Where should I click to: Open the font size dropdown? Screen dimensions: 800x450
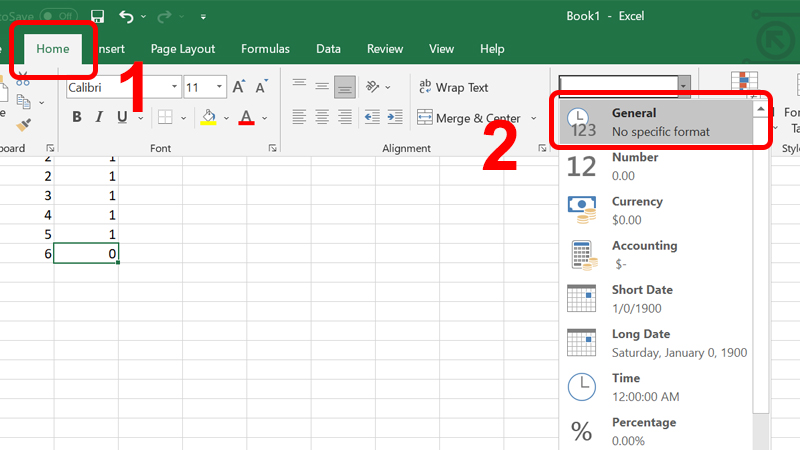pyautogui.click(x=221, y=87)
